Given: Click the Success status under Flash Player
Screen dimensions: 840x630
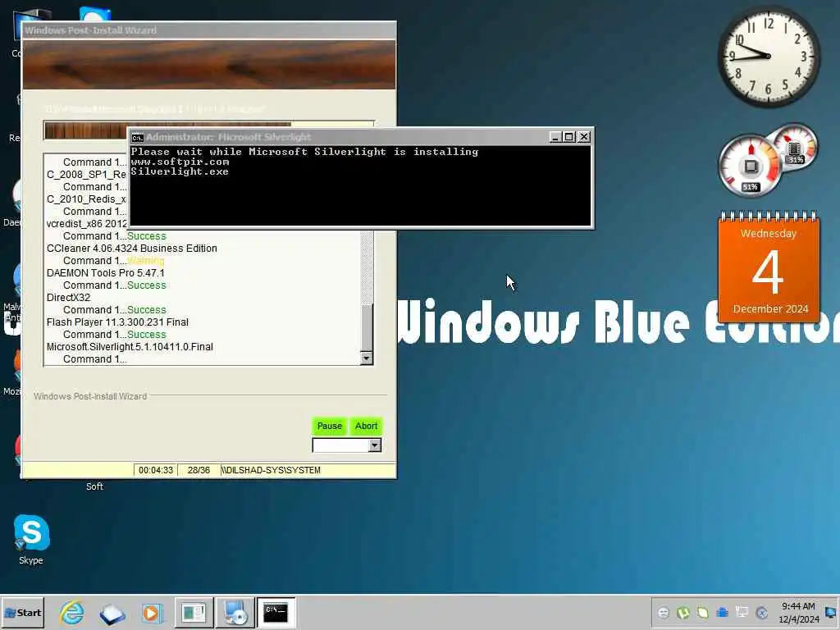Looking at the screenshot, I should (x=147, y=335).
